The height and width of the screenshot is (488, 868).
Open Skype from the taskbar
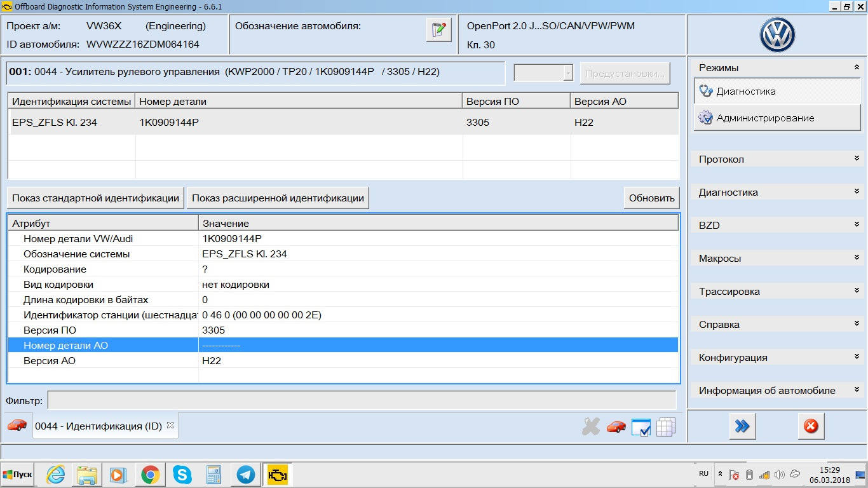tap(182, 475)
